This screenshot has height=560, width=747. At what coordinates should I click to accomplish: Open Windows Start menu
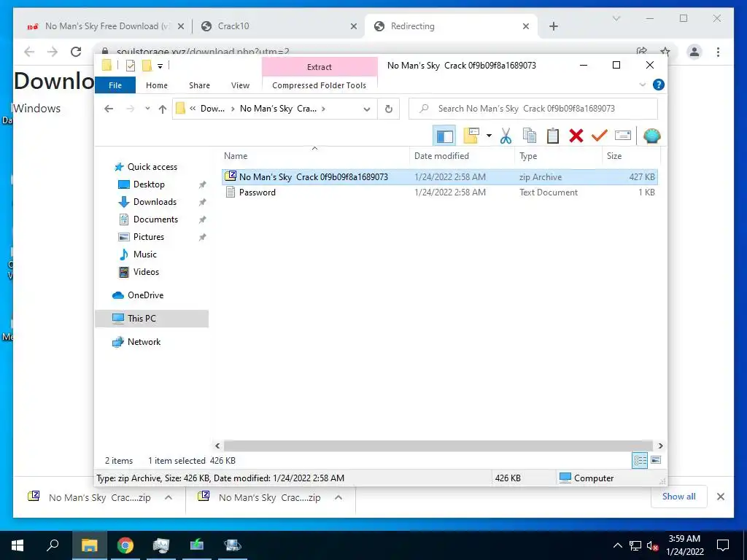(18, 545)
